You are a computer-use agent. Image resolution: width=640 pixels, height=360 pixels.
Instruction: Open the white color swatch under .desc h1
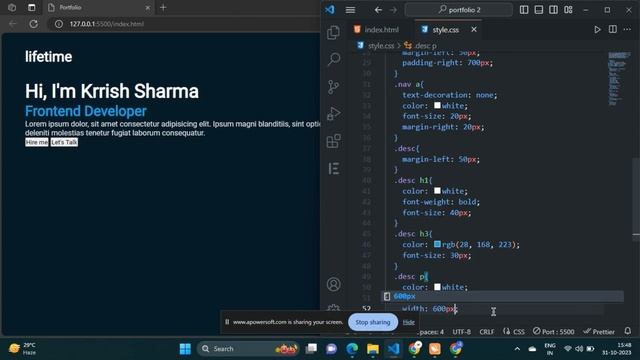437,191
